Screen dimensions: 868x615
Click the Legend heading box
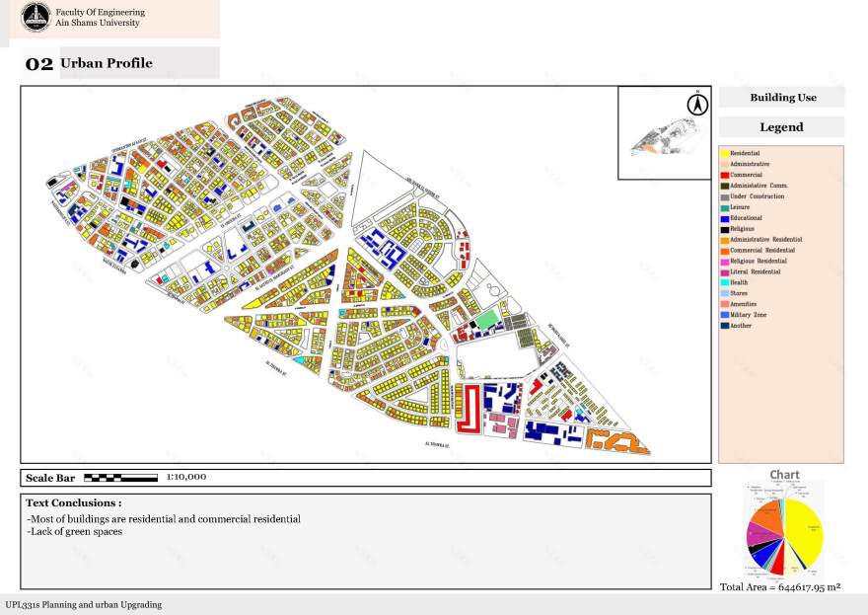781,127
